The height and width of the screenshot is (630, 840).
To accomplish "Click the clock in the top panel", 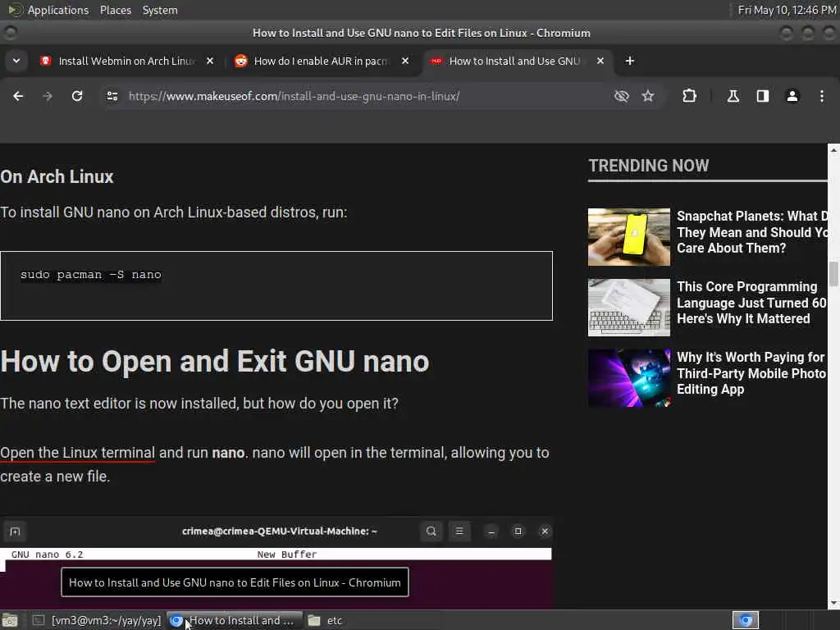I will pyautogui.click(x=787, y=10).
